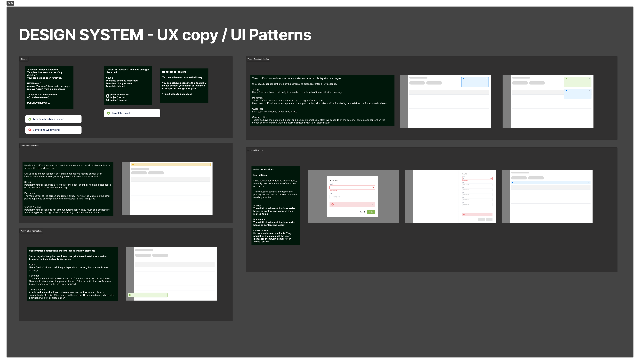Click the green check icon on 'Template has been deleted' toast

coord(30,119)
